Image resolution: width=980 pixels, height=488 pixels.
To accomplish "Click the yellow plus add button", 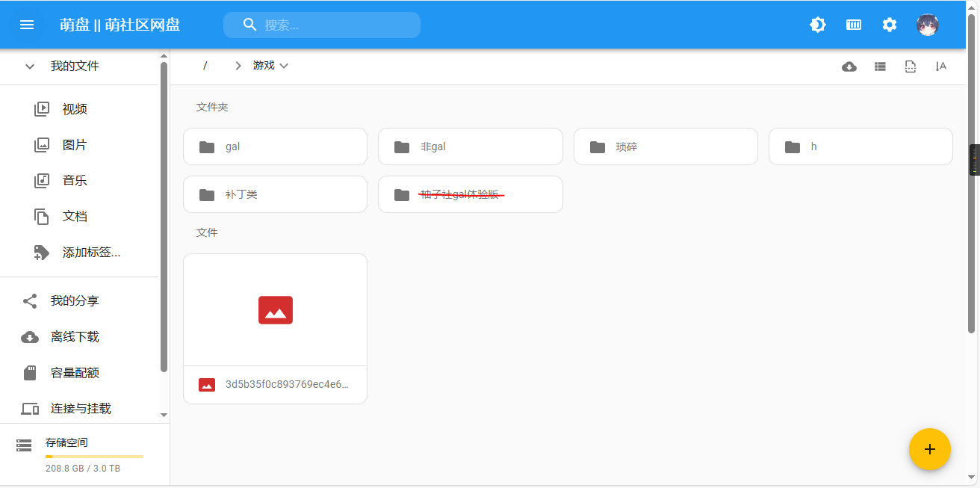I will coord(929,449).
